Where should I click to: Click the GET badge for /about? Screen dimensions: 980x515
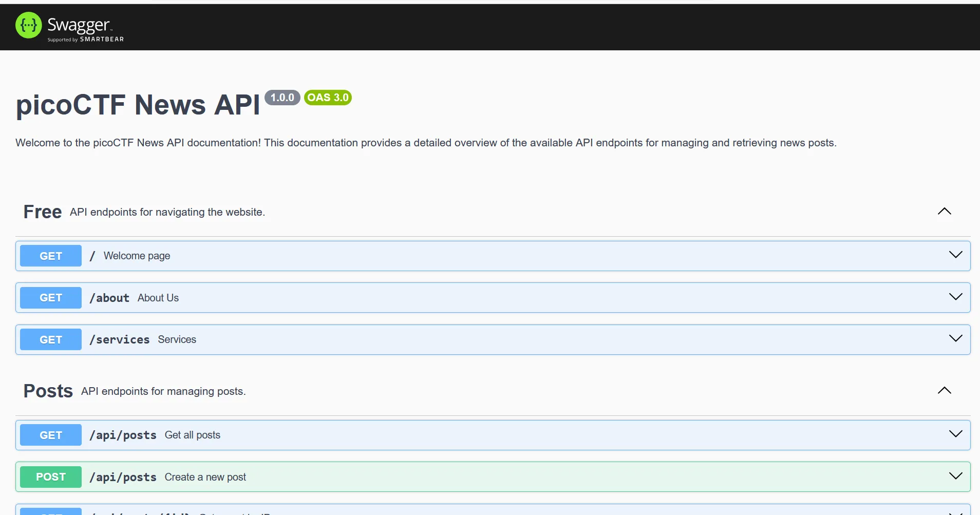[x=51, y=298]
